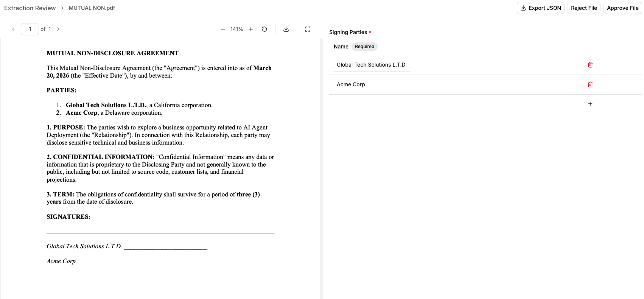The height and width of the screenshot is (299, 644).
Task: Add a new signing party row
Action: point(590,104)
